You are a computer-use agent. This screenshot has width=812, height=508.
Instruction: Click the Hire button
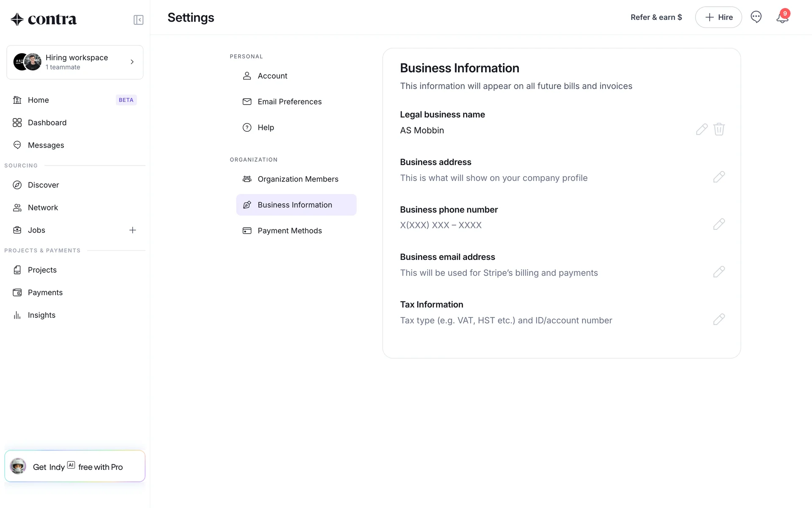[x=718, y=17]
